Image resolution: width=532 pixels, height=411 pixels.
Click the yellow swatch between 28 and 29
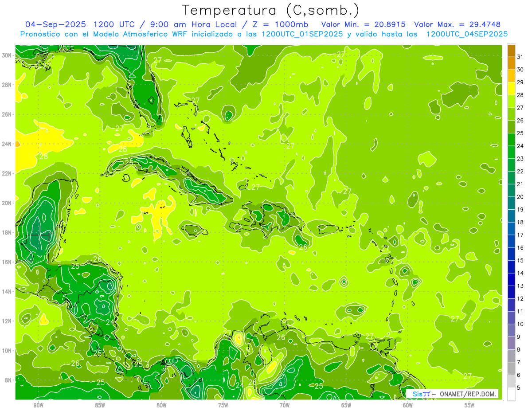[511, 89]
